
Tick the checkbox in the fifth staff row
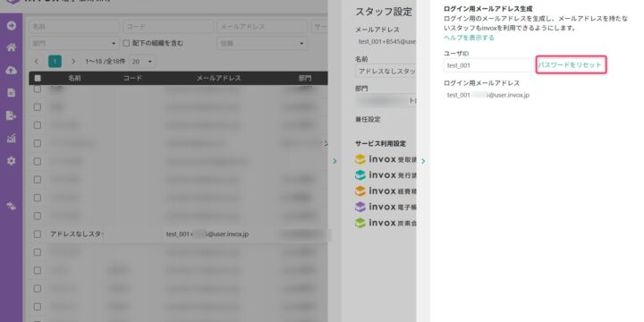38,161
